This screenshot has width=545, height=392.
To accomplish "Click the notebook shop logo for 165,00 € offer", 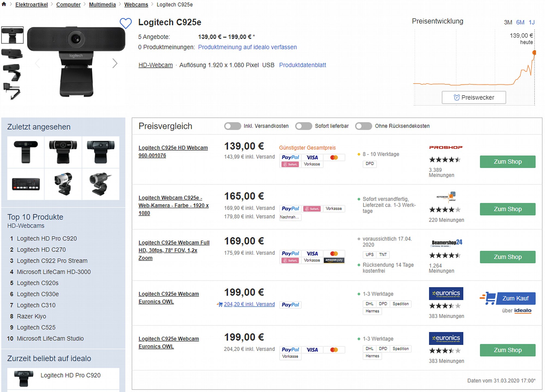I will (446, 197).
